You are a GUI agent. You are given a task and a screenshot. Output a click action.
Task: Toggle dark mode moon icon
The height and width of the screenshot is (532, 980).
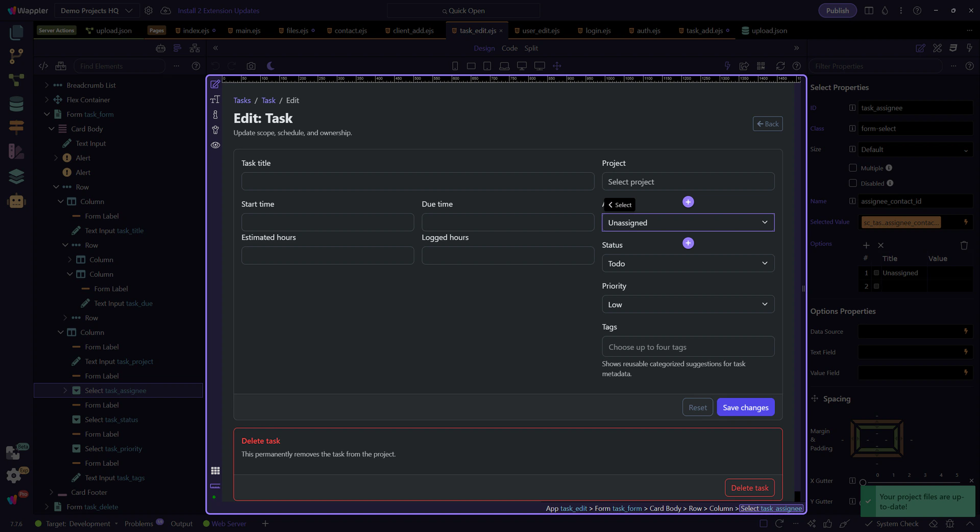coord(271,66)
